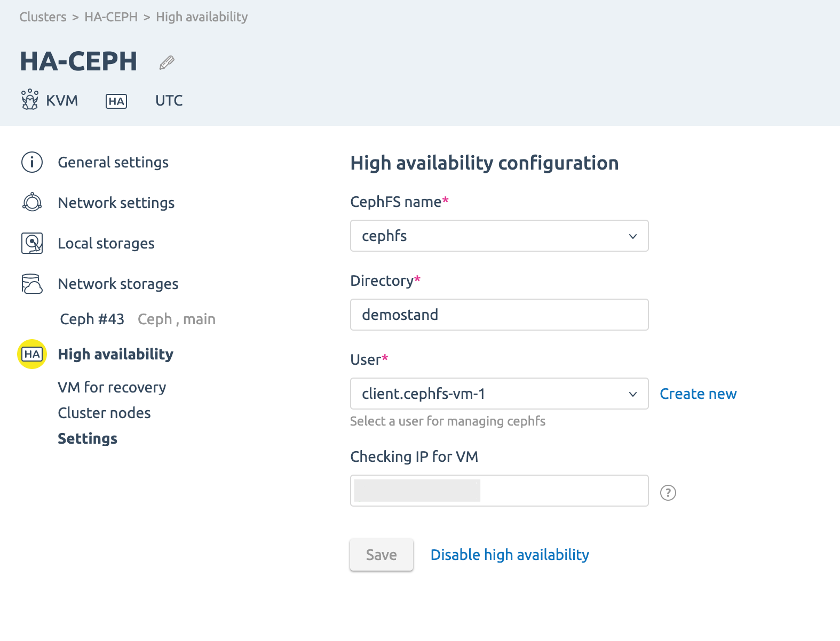The height and width of the screenshot is (641, 840).
Task: Open the Checking IP help tooltip
Action: pos(668,493)
